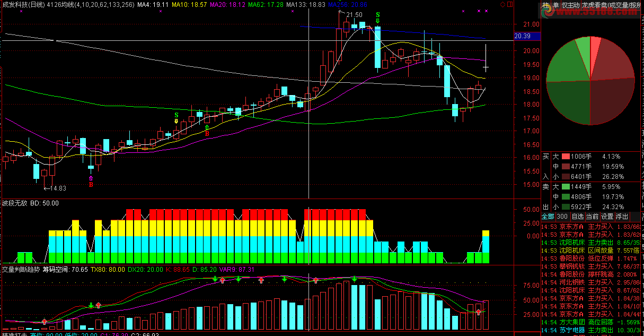Click the MA20: 18.12 label
Screen dimensions: 644x336
(228, 4)
